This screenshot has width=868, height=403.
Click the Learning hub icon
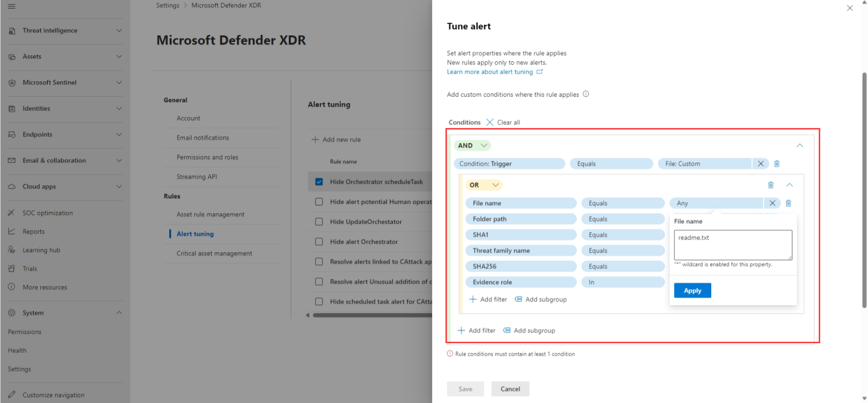coord(11,250)
